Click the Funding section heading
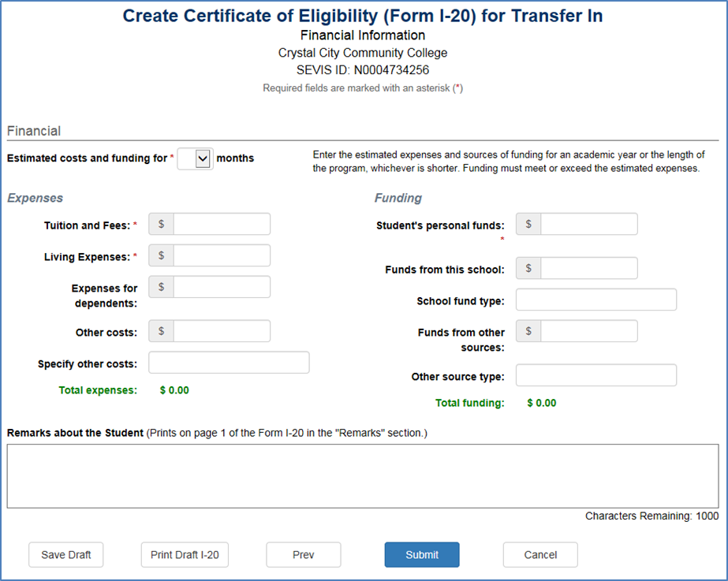Viewport: 728px width, 581px height. (x=398, y=198)
